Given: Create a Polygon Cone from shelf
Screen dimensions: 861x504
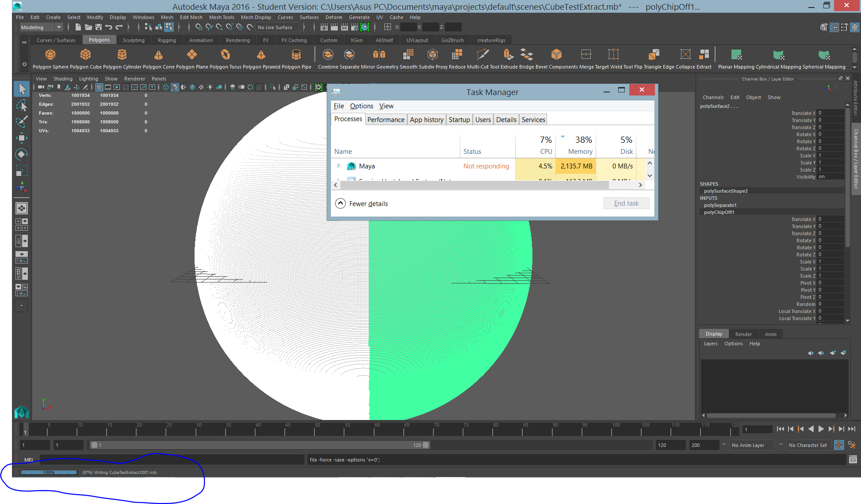Looking at the screenshot, I should point(158,55).
